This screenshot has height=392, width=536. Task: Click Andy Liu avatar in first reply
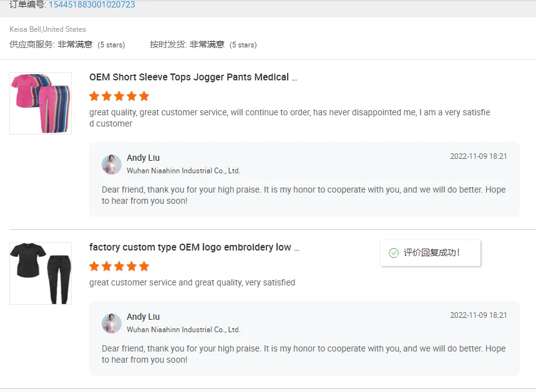pos(112,164)
